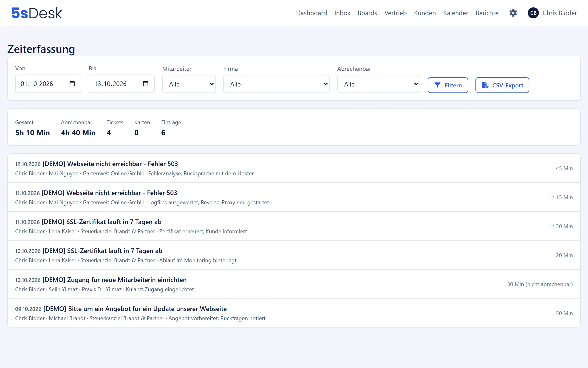Click the 1h 30 Min duration value
Image resolution: width=588 pixels, height=368 pixels.
coord(560,226)
